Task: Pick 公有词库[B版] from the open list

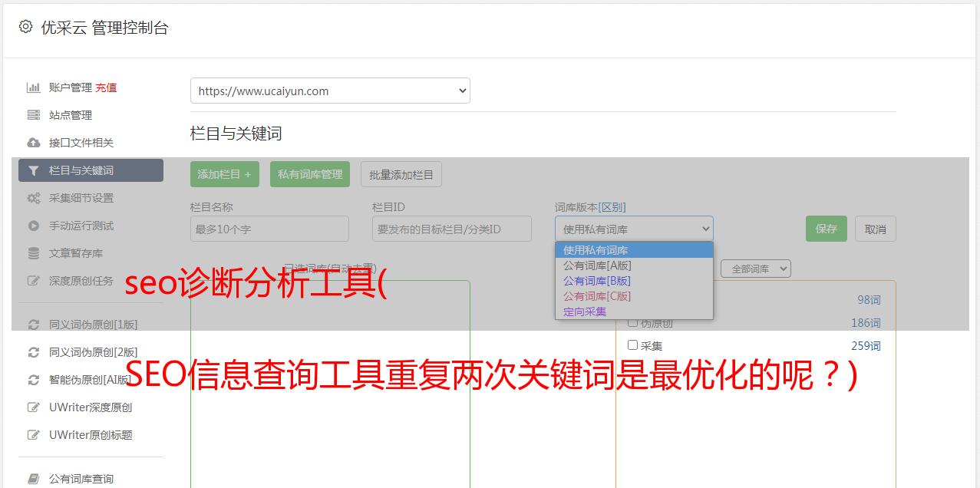Action: pyautogui.click(x=597, y=281)
